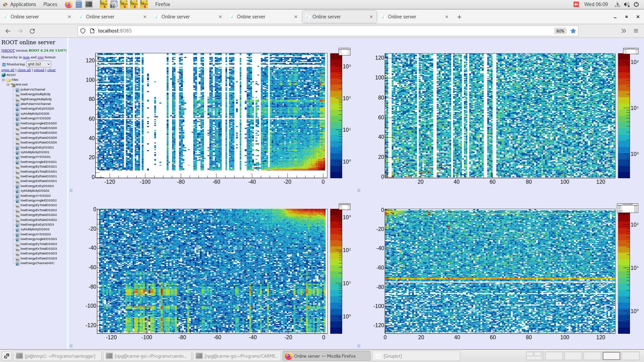Image resolution: width=644 pixels, height=362 pixels.
Task: Click the lowEnergyMultiplicity 1D histogram icon
Action: pyautogui.click(x=18, y=95)
